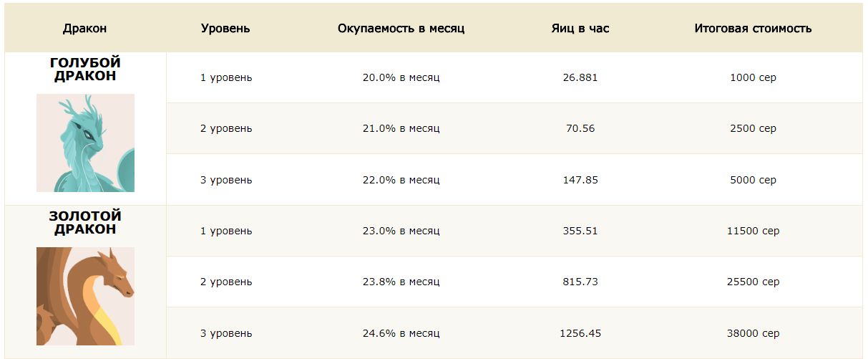Screen dimensions: 868x359
Task: Select blue dragon 1 уровень cell
Action: (226, 77)
